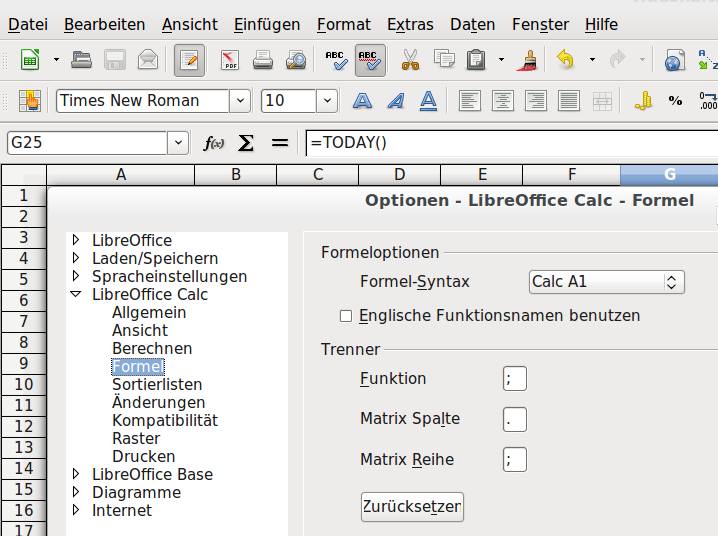The width and height of the screenshot is (718, 536).
Task: Center text horizontally icon
Action: click(x=503, y=100)
